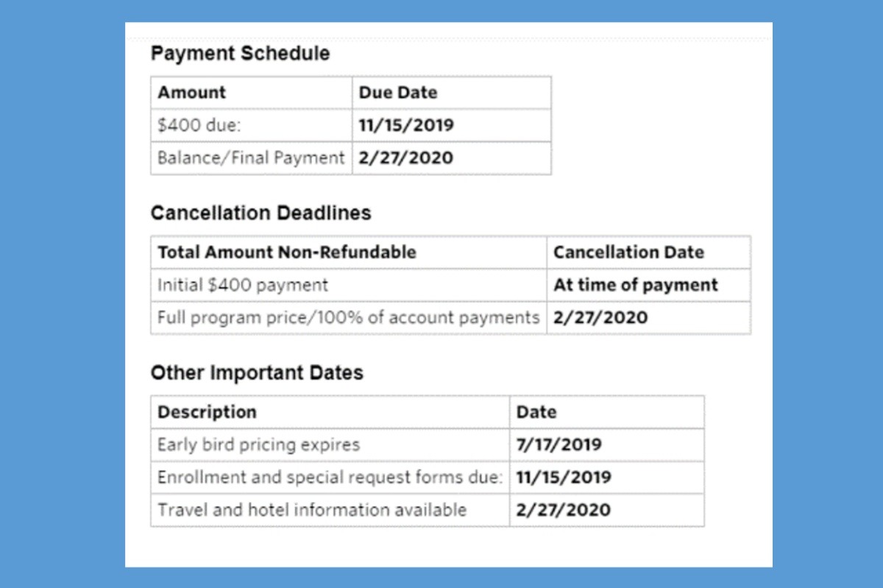
Task: Click the Enrollment and special request forms cell
Action: [330, 477]
